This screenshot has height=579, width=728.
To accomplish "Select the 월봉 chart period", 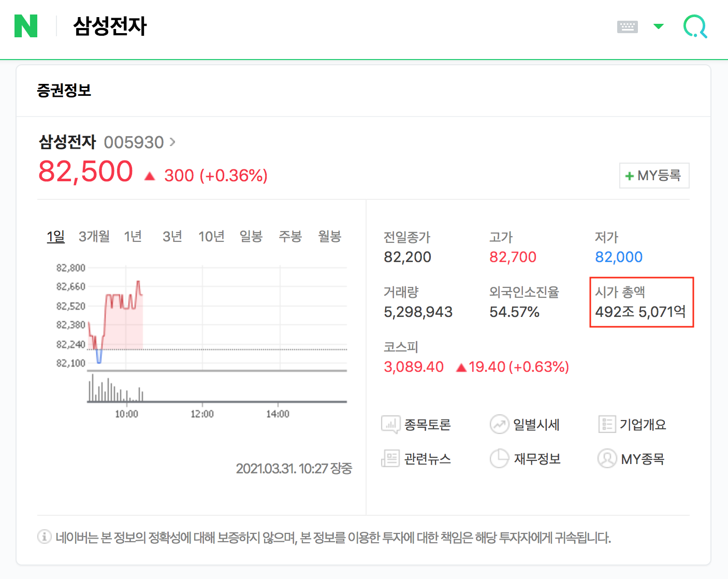I will tap(329, 236).
